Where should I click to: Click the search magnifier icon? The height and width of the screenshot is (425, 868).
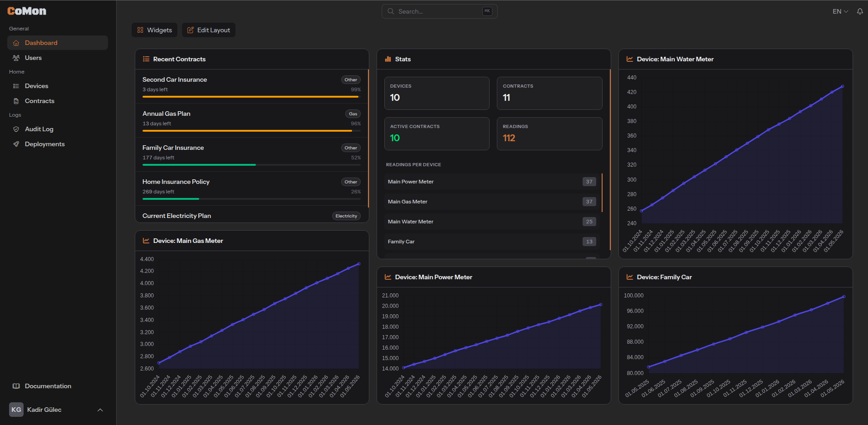[x=391, y=11]
